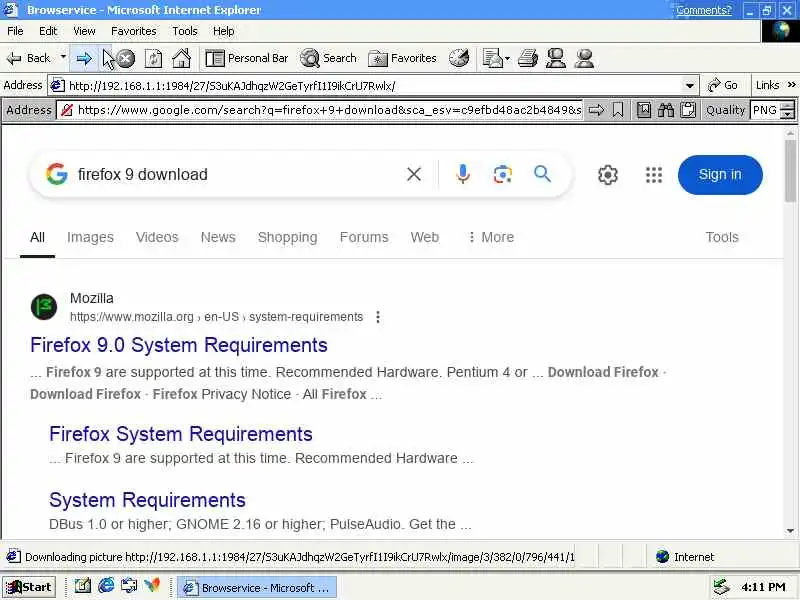Image resolution: width=800 pixels, height=600 pixels.
Task: Switch to the Videos tab
Action: point(157,237)
